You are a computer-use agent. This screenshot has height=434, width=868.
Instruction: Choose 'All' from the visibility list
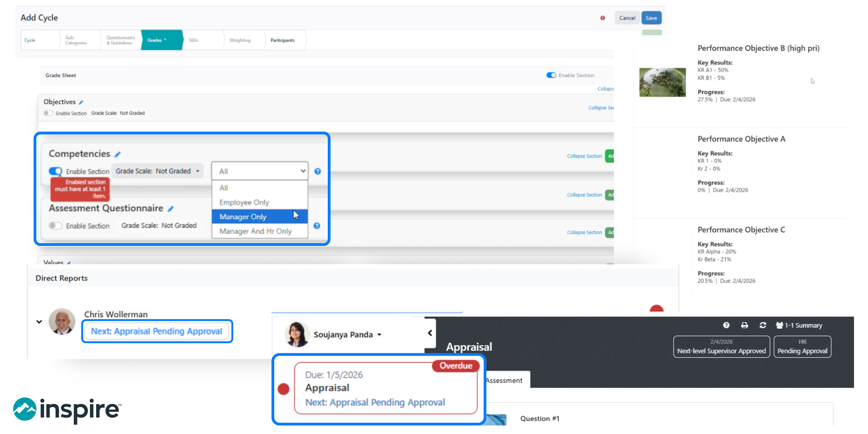[260, 188]
